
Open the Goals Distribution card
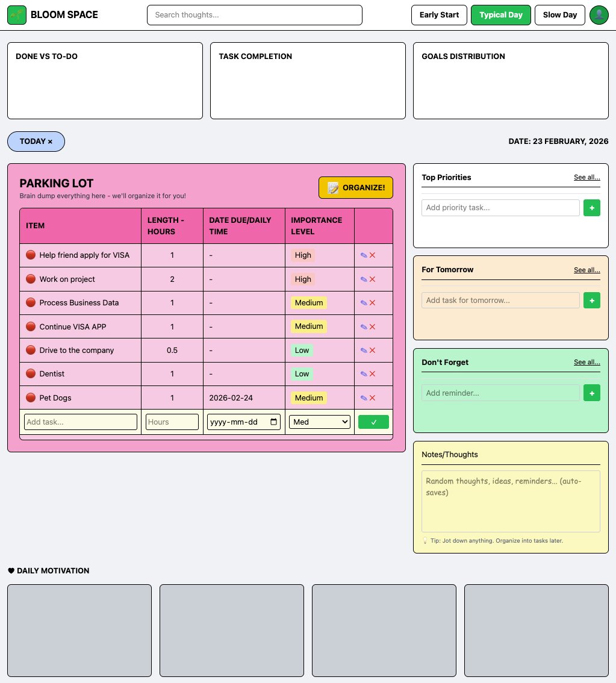[x=511, y=81]
